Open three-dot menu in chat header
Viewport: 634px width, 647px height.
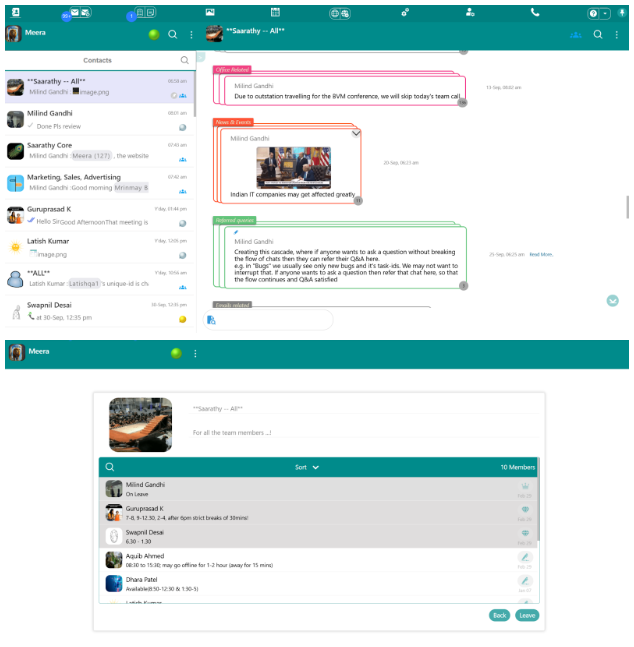[x=617, y=34]
